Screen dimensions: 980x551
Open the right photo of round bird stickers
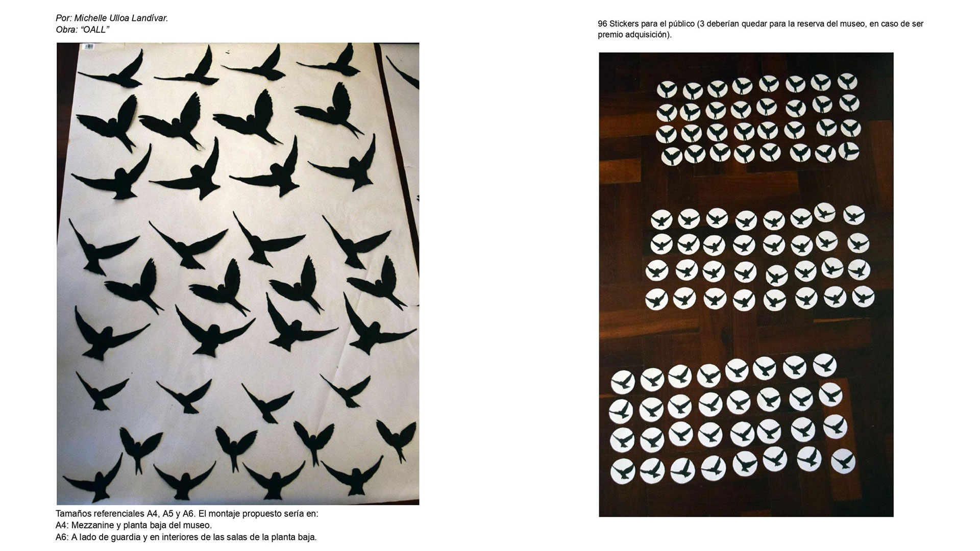point(746,285)
